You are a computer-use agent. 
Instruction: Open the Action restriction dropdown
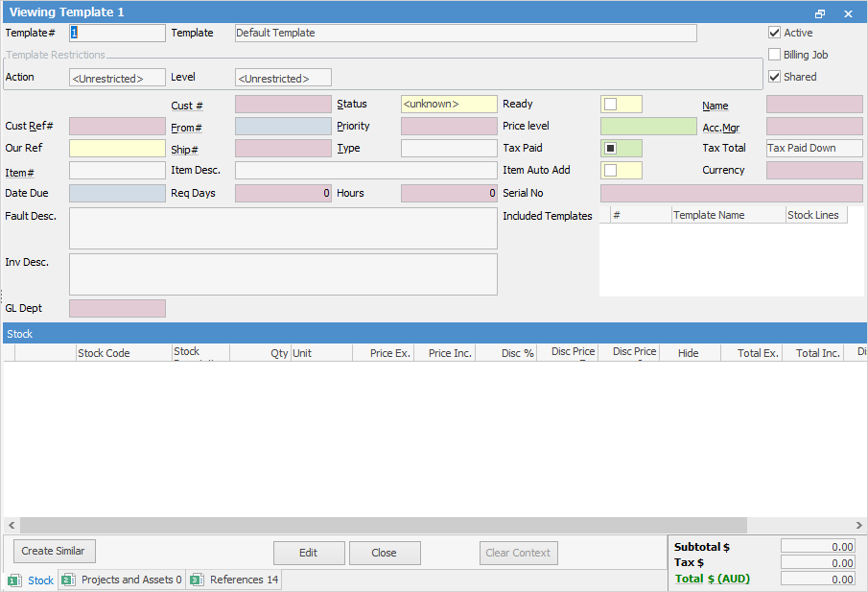click(117, 79)
